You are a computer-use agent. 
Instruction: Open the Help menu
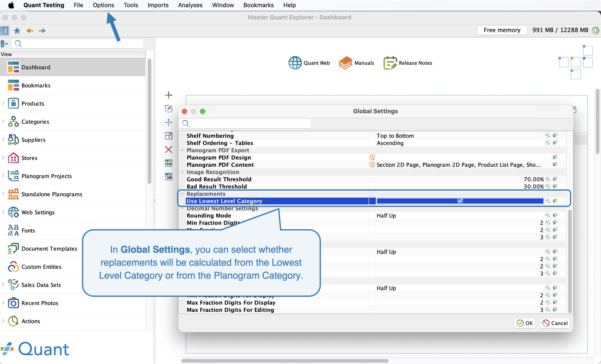coord(289,5)
